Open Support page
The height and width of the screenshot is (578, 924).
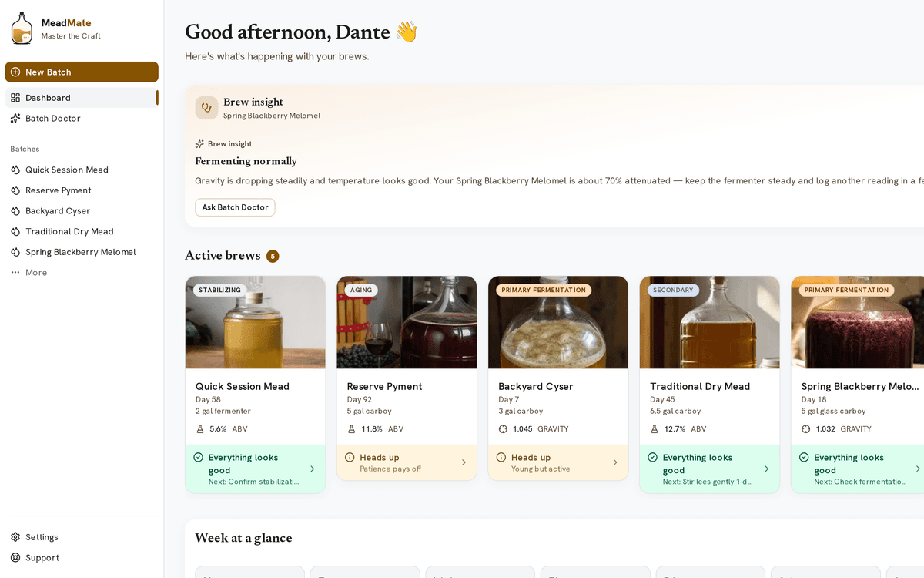pyautogui.click(x=82, y=557)
